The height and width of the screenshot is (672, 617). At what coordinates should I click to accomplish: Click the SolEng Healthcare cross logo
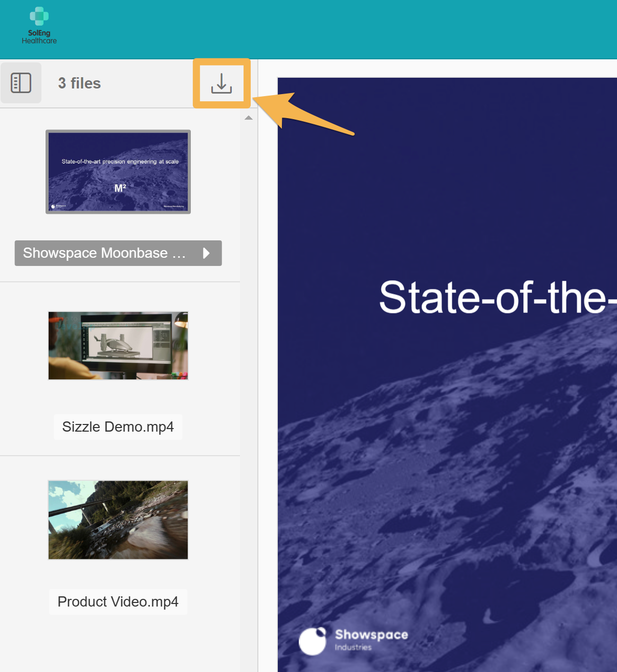pyautogui.click(x=39, y=16)
